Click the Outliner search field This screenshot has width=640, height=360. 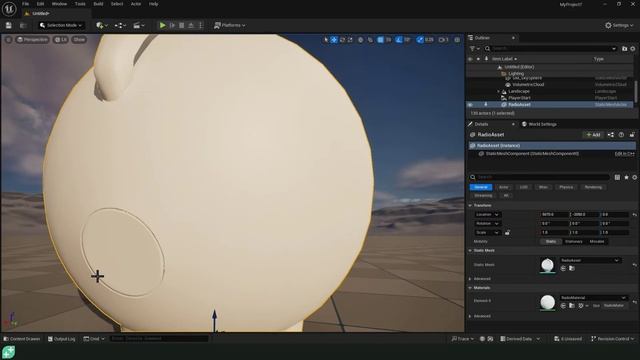click(551, 49)
